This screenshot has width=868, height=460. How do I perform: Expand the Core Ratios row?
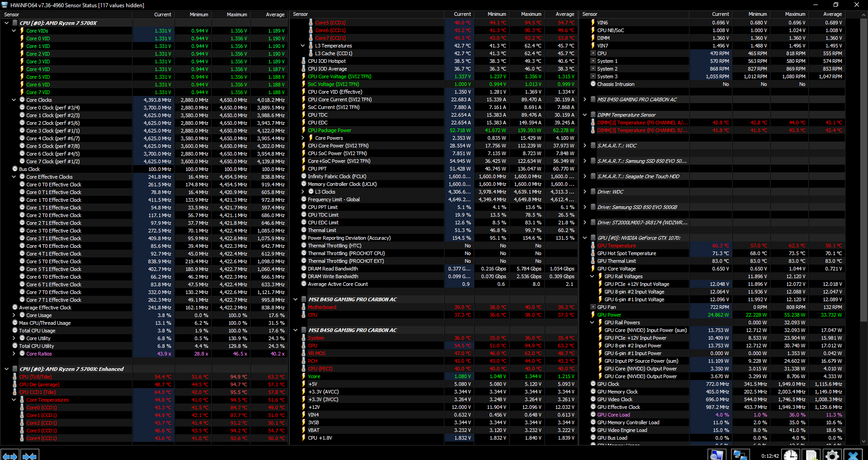[x=14, y=354]
